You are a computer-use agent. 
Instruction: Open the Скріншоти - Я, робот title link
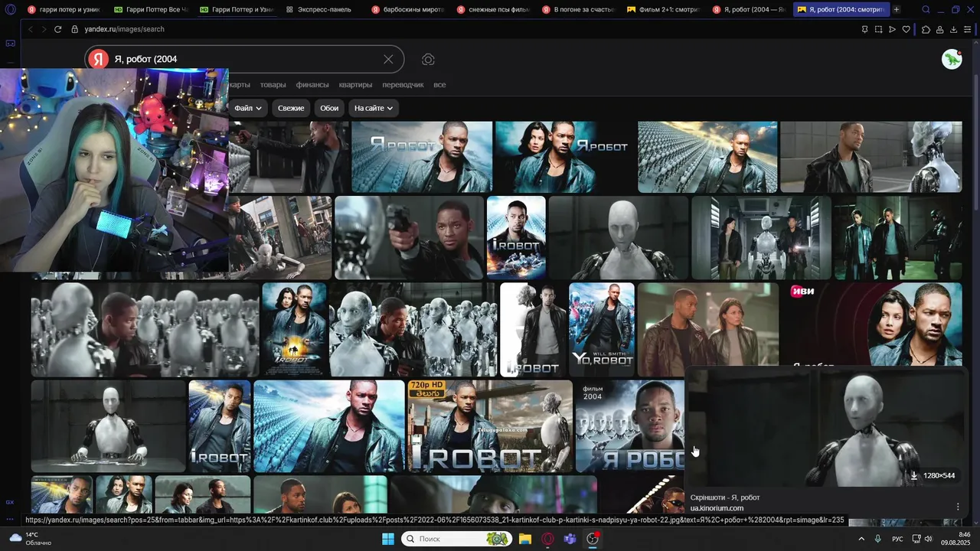(725, 497)
